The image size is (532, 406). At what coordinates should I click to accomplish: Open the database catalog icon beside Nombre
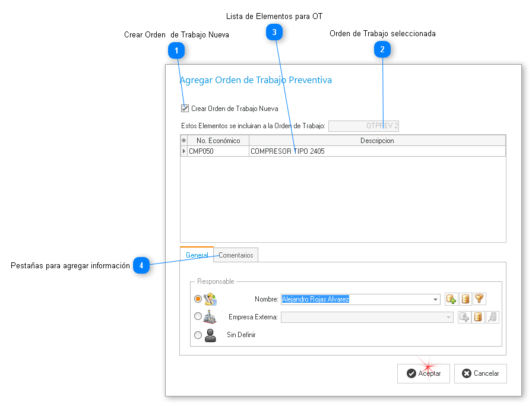click(465, 299)
